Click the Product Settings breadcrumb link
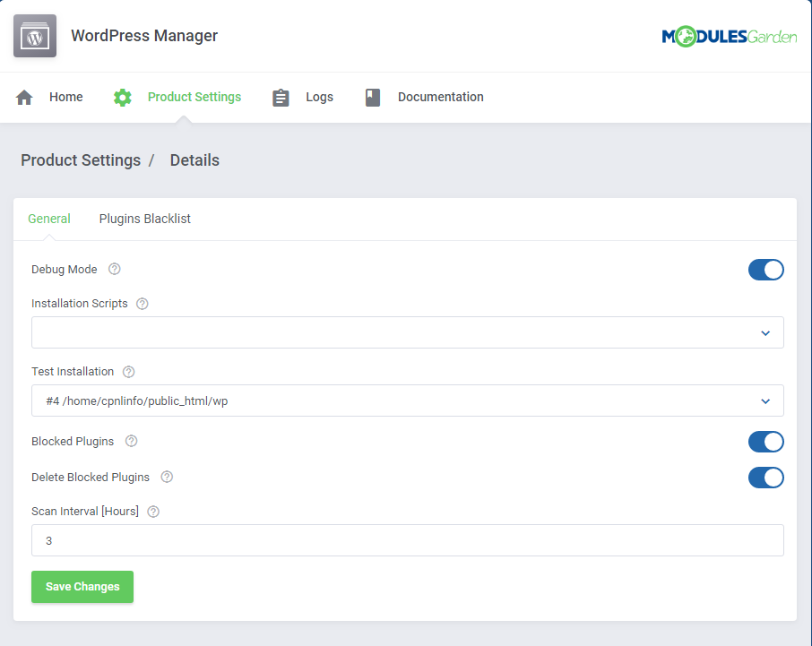The width and height of the screenshot is (812, 646). point(81,160)
